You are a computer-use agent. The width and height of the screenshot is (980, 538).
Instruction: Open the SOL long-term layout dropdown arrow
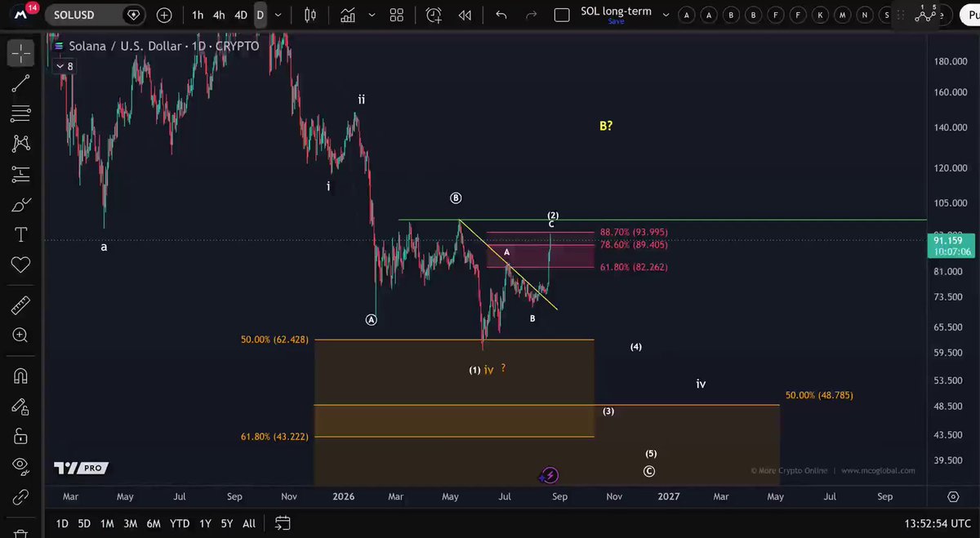(666, 15)
